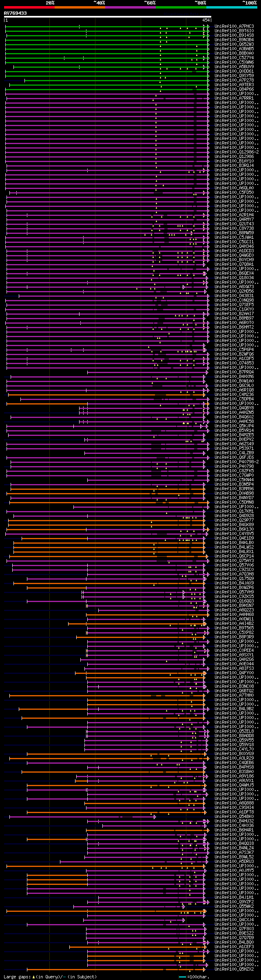Click hit label UniRef100_Q57VH9
This screenshot has width=261, height=980.
pos(234,592)
